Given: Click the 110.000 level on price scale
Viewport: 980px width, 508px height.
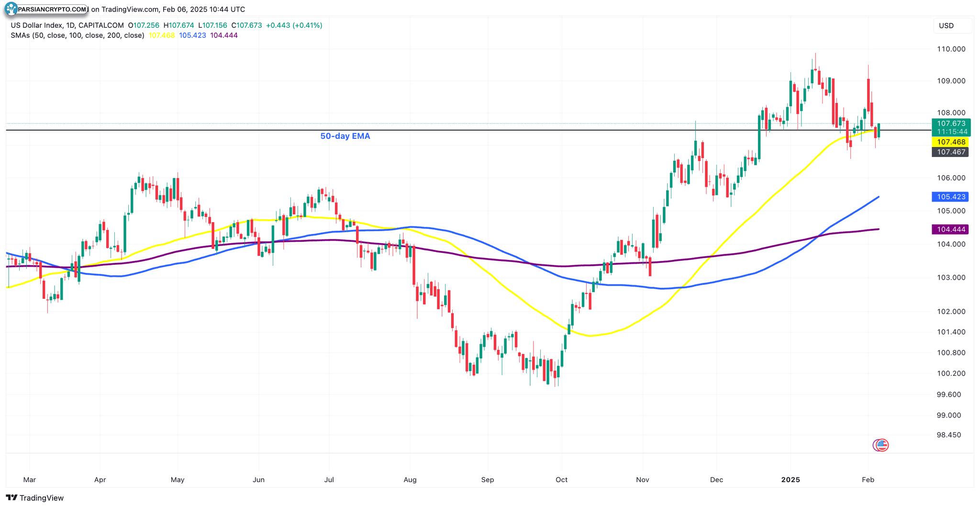Looking at the screenshot, I should pos(951,49).
